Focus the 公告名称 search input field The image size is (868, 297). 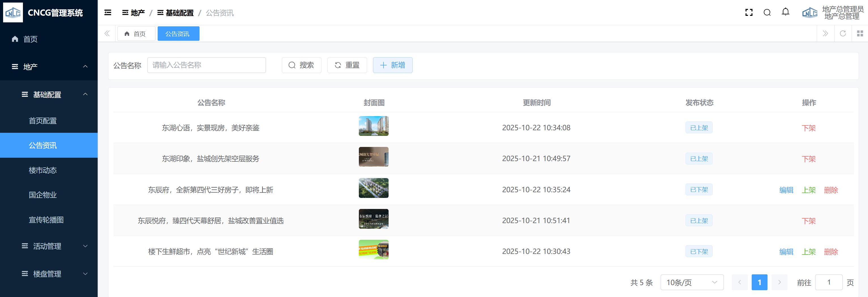click(206, 65)
